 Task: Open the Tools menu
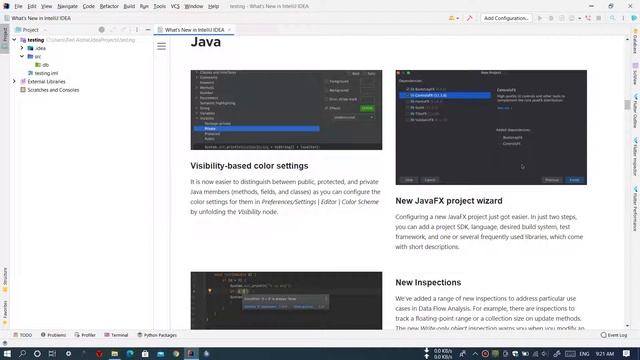160,6
